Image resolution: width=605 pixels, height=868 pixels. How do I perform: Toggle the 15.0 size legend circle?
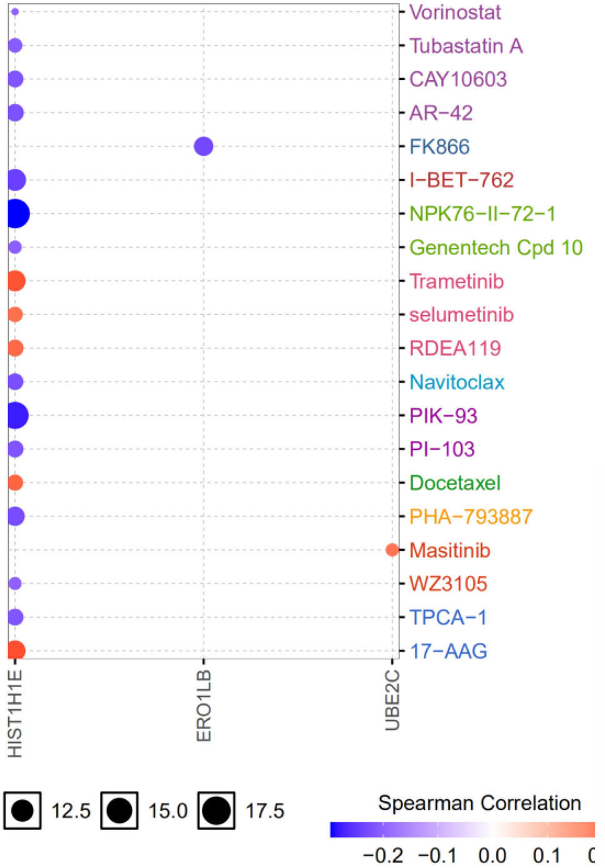pos(119,810)
